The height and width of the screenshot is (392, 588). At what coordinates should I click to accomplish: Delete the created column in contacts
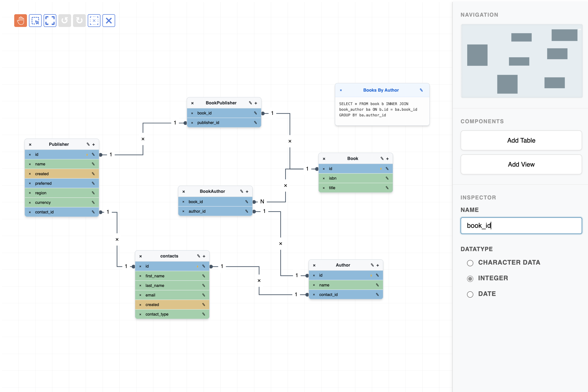pos(140,305)
